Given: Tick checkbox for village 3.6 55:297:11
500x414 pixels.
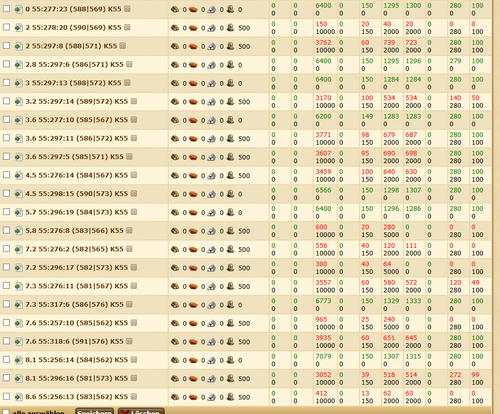Looking at the screenshot, I should [6, 138].
